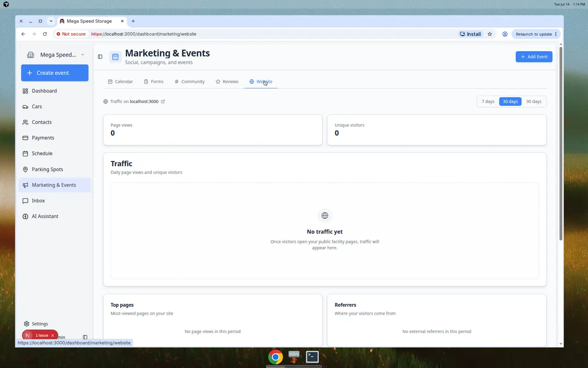
Task: Click the Dashboard sidebar icon
Action: pyautogui.click(x=25, y=91)
